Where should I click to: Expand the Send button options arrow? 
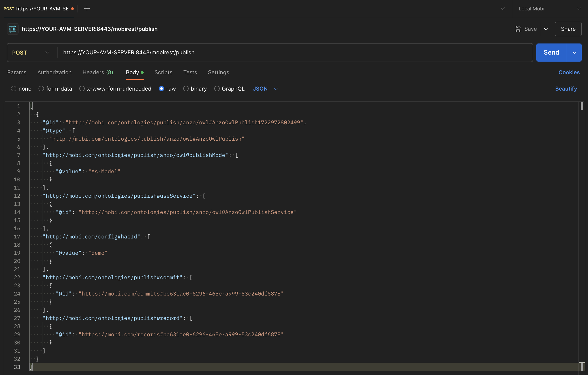tap(574, 53)
